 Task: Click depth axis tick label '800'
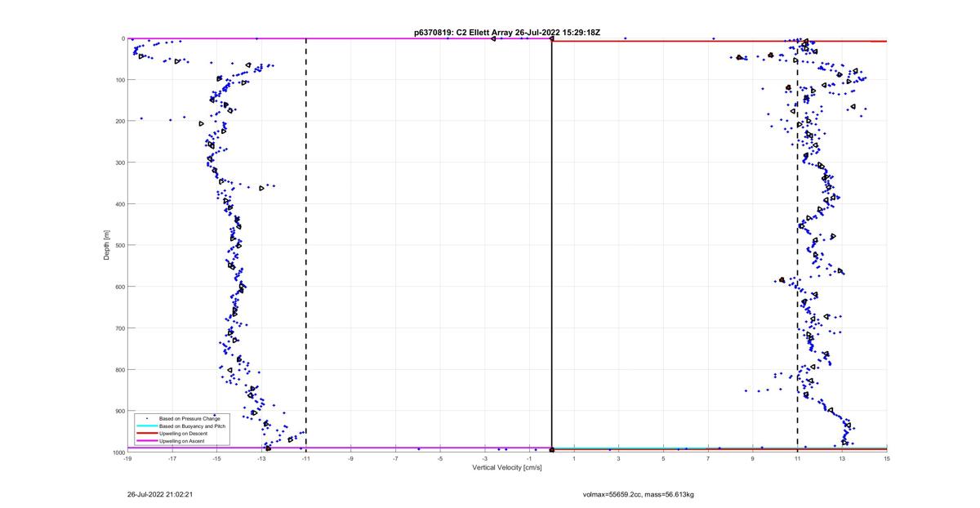click(119, 369)
